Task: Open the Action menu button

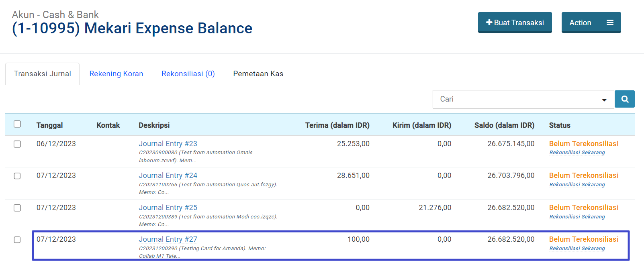Action: tap(591, 22)
